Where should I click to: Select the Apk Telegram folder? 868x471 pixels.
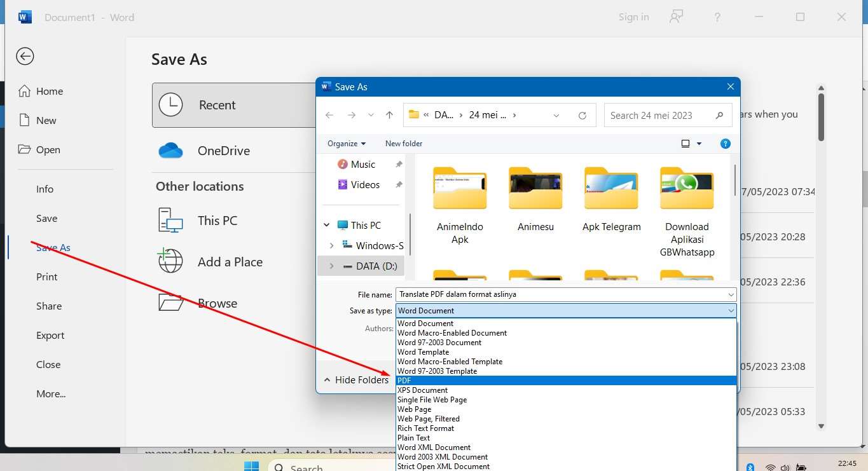(611, 200)
